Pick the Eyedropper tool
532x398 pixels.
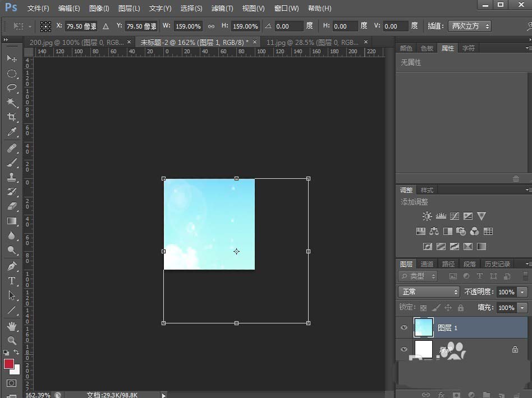12,132
